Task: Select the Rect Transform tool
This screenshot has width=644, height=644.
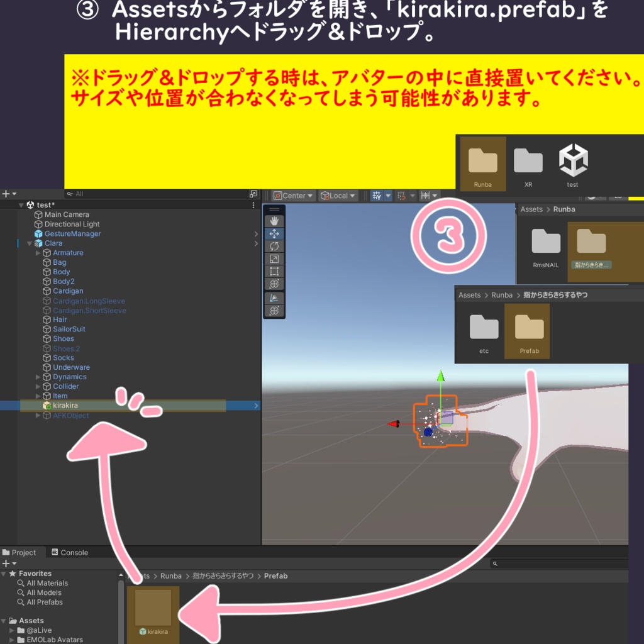Action: (274, 272)
